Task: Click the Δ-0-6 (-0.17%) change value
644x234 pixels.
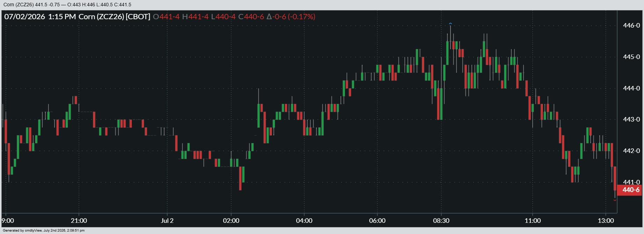Action: coord(291,16)
